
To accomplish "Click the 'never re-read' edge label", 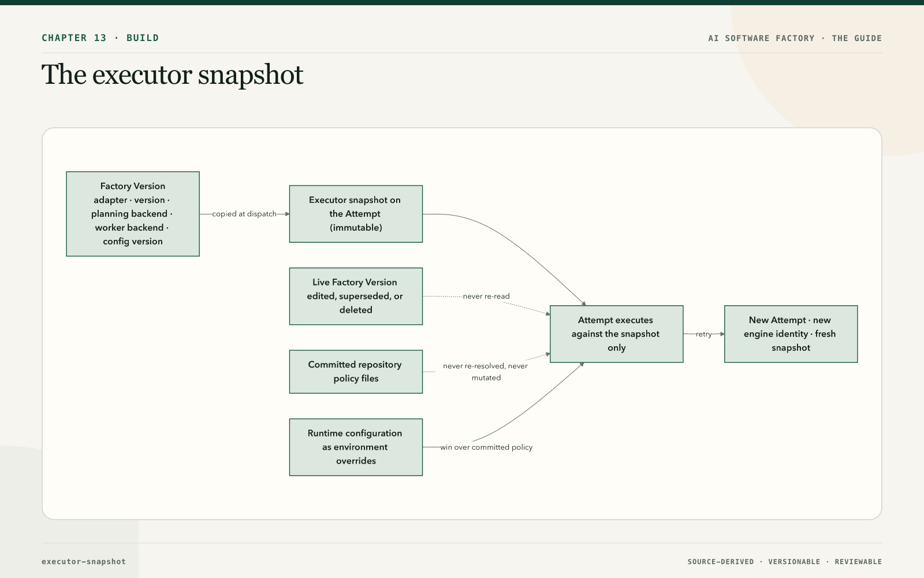I will pos(486,297).
